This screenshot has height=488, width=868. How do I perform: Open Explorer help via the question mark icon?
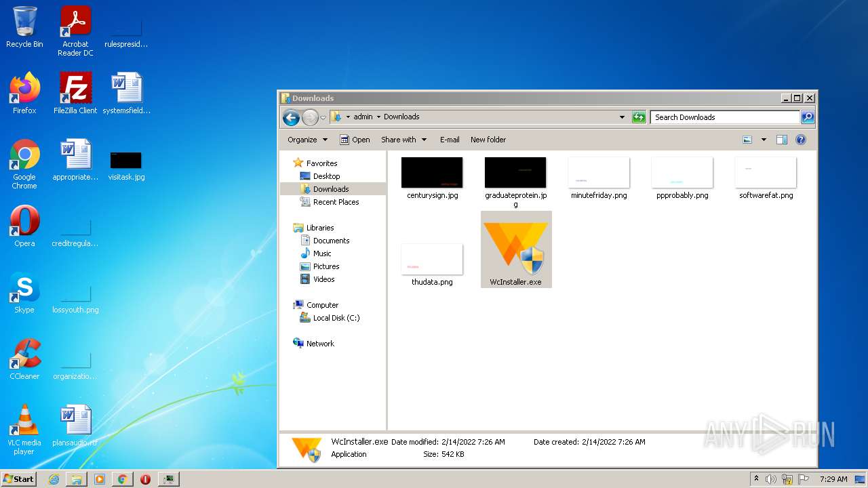click(x=801, y=140)
